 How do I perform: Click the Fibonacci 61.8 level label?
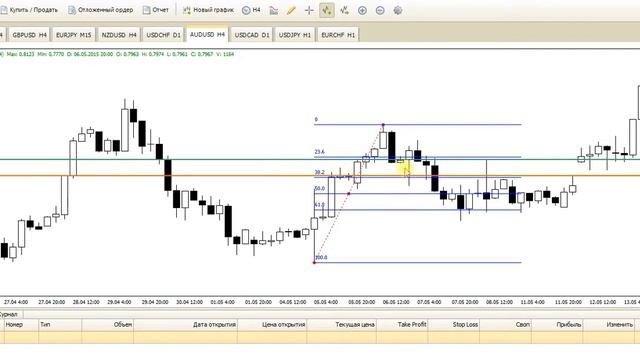coord(320,205)
